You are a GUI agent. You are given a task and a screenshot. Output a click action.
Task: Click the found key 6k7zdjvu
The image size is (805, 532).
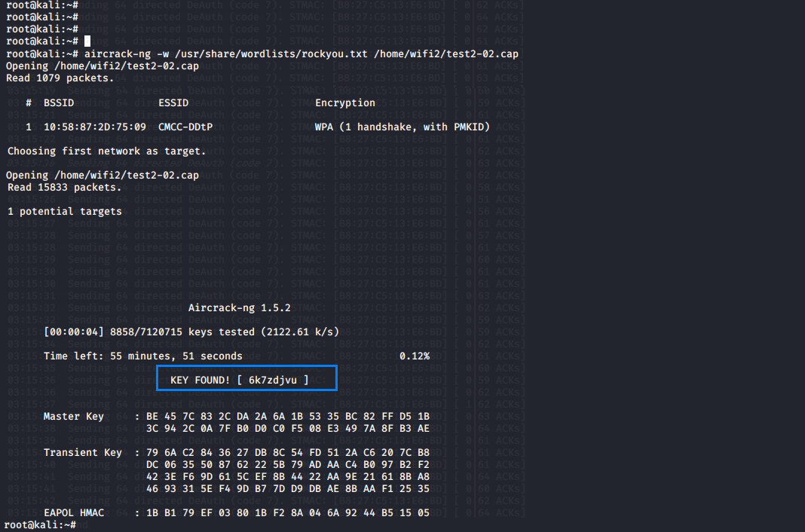(x=273, y=380)
